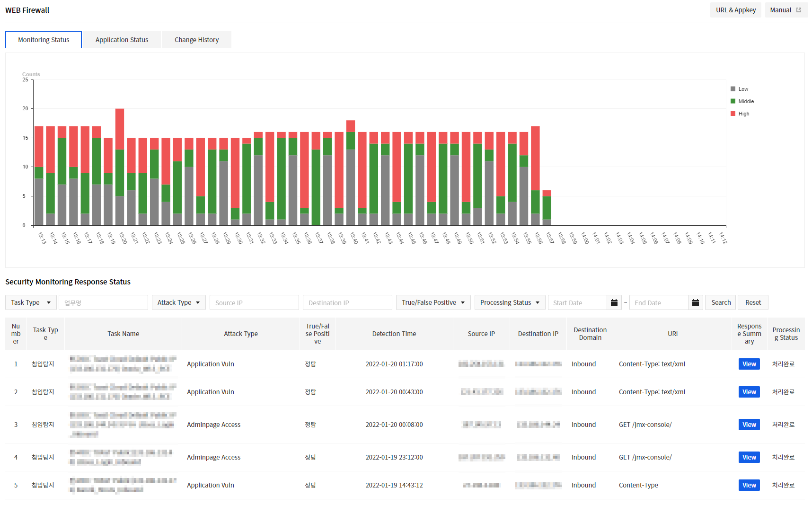Viewport: 812px width, 505px height.
Task: Click the URI column header
Action: click(x=672, y=334)
